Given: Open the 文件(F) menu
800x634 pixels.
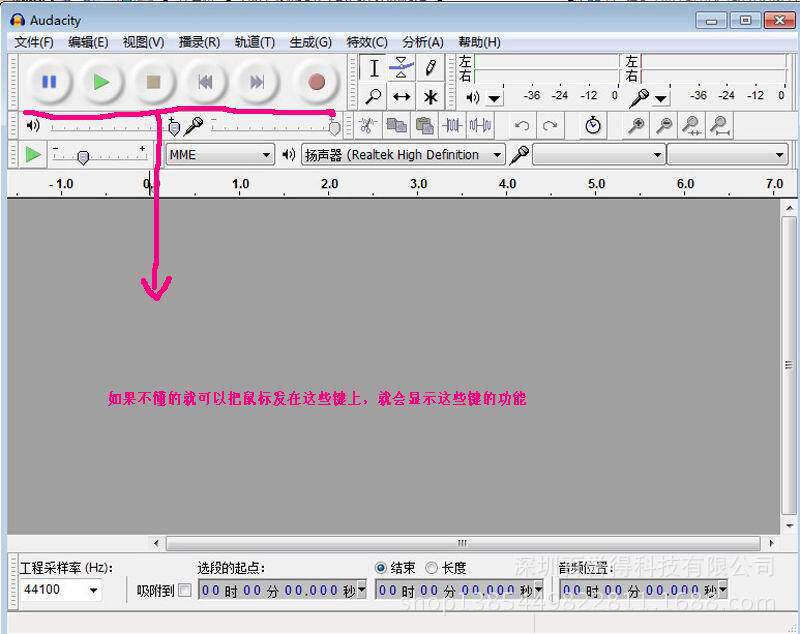Looking at the screenshot, I should coord(34,42).
